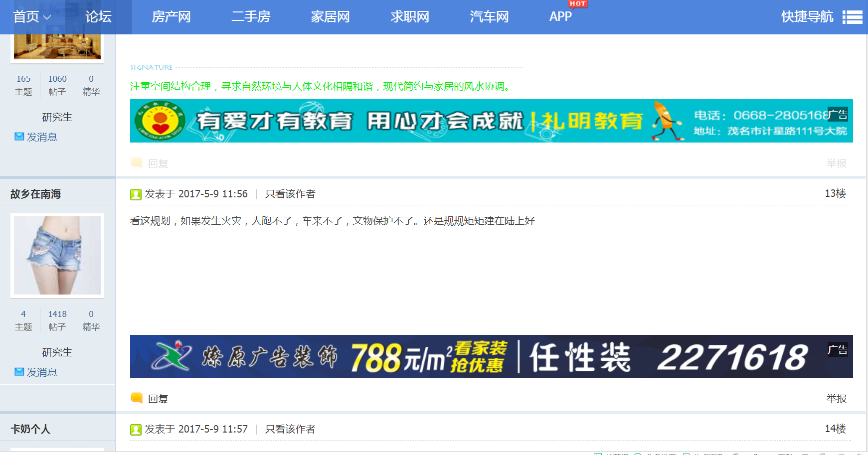The height and width of the screenshot is (455, 868).
Task: Report the 13楼 post via 举报
Action: click(836, 398)
